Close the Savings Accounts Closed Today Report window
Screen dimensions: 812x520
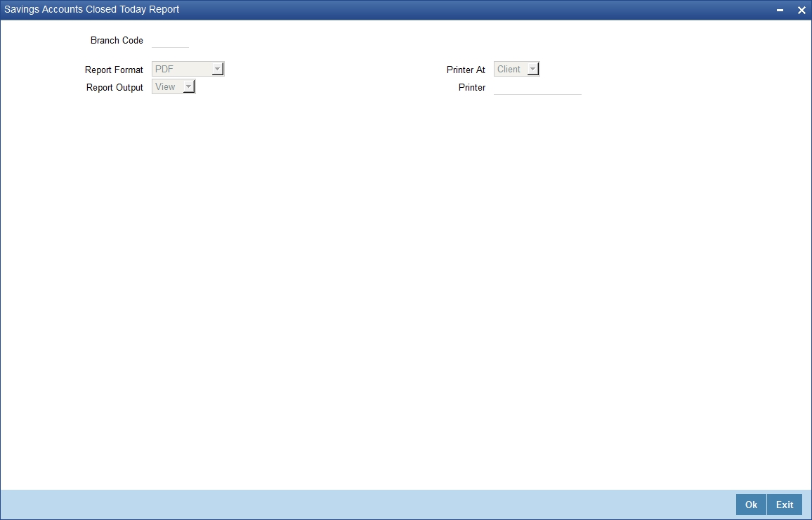801,10
